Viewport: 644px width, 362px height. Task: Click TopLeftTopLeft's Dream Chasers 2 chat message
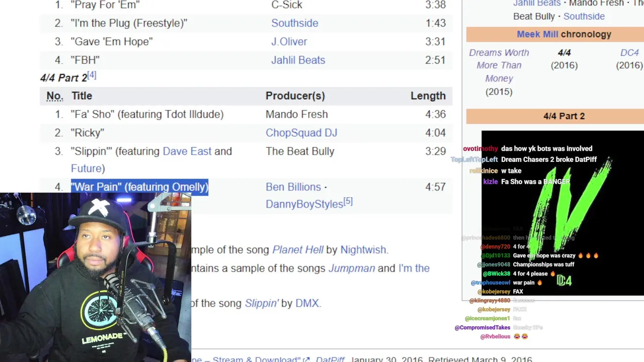(x=549, y=160)
